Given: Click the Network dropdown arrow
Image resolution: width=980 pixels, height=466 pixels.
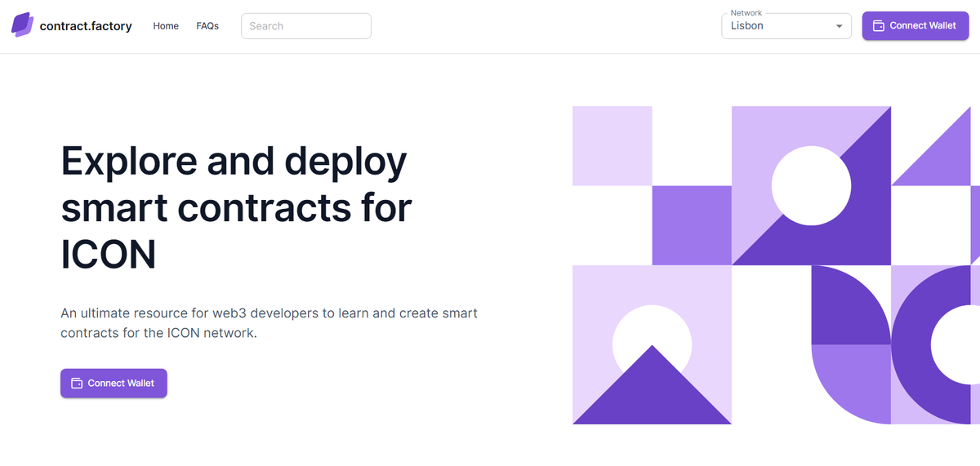Looking at the screenshot, I should pos(839,26).
